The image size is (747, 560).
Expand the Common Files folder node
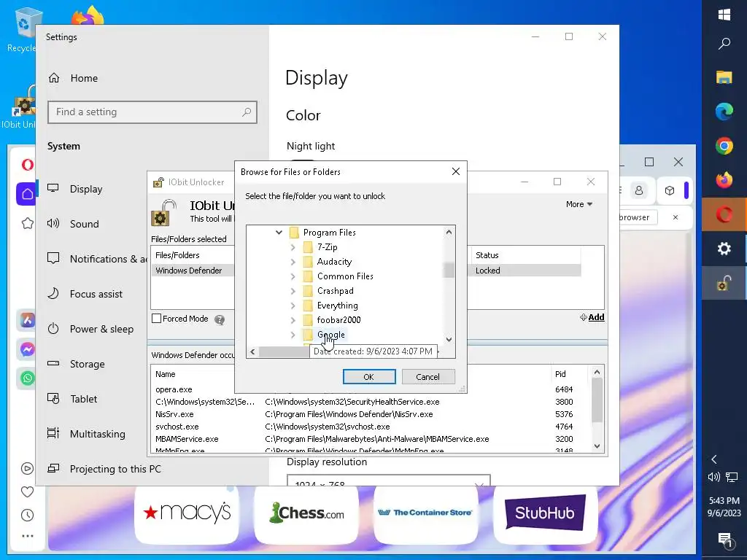[x=293, y=276]
